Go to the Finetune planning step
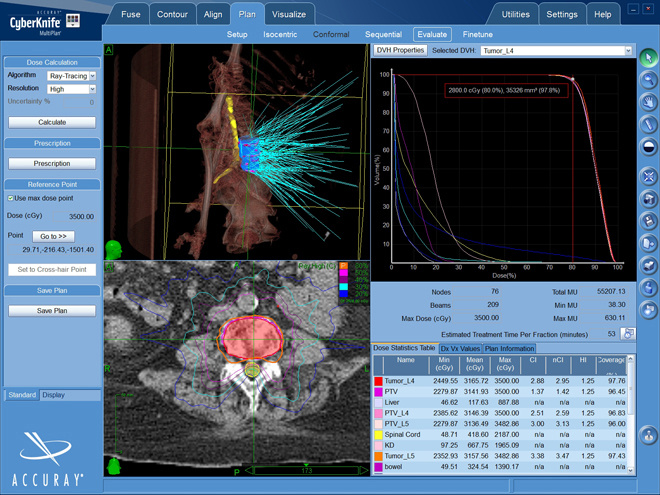Viewport: 660px width, 495px height. pos(478,35)
